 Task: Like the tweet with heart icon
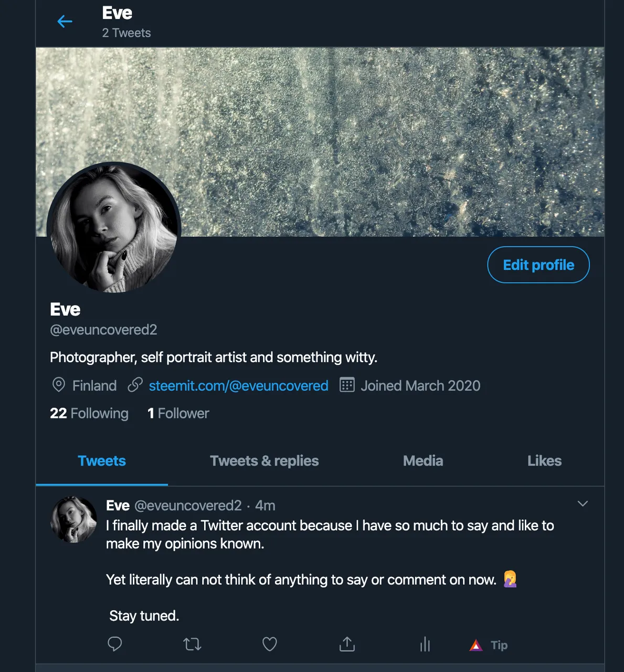click(x=269, y=644)
